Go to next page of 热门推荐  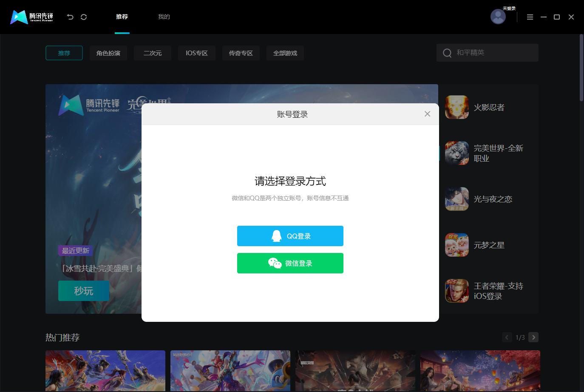[533, 337]
